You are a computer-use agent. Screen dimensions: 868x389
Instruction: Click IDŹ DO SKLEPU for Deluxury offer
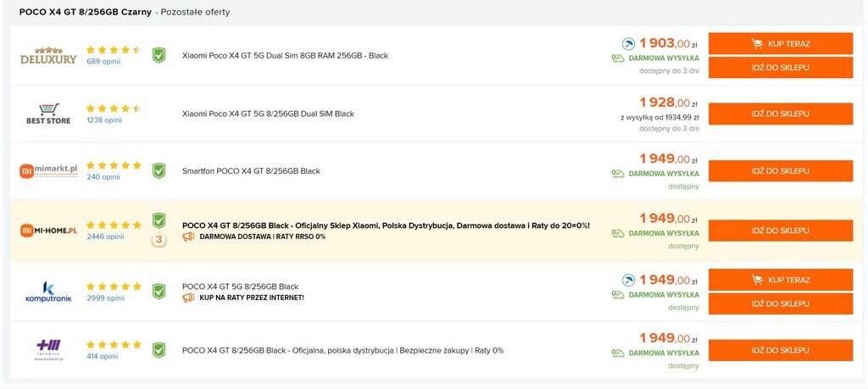pyautogui.click(x=781, y=68)
